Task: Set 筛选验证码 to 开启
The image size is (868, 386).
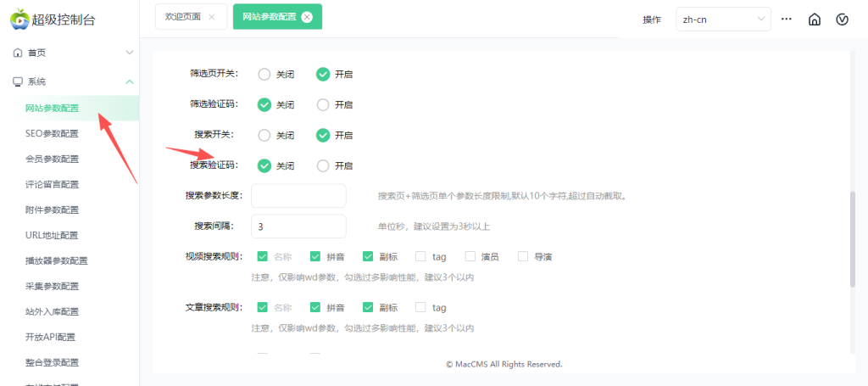Action: (323, 104)
